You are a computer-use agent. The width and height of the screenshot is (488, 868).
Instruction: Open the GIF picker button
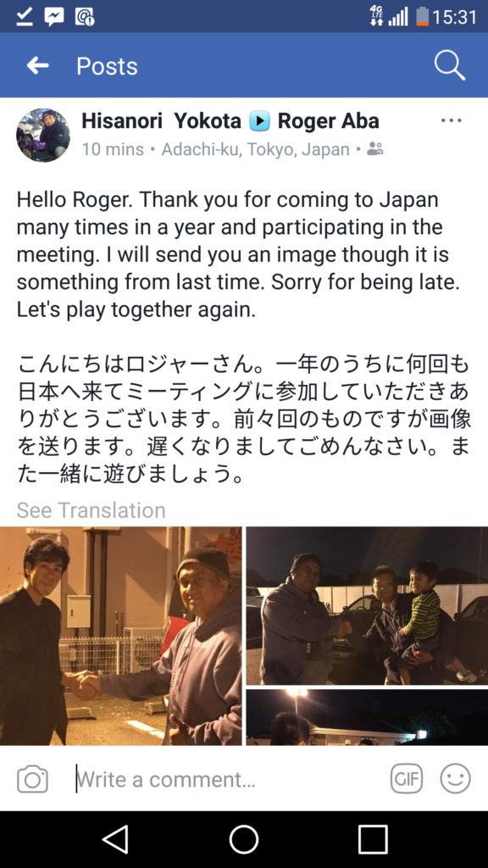click(406, 779)
